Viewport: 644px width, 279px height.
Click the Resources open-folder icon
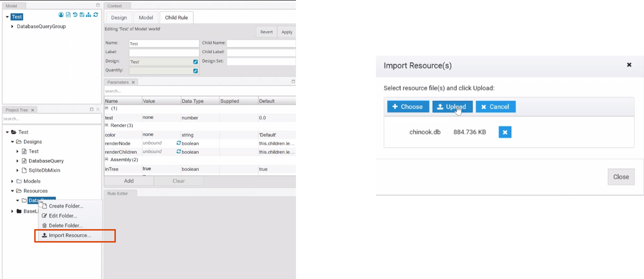[x=19, y=191]
